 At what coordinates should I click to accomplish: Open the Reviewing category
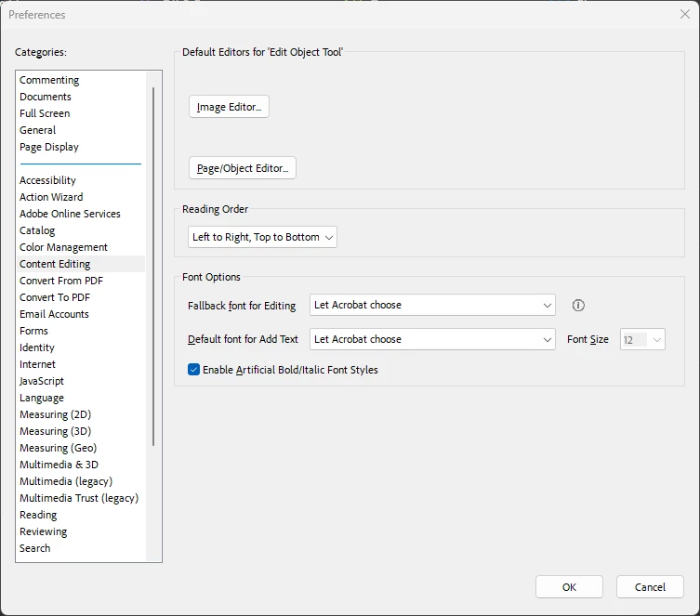(x=81, y=531)
